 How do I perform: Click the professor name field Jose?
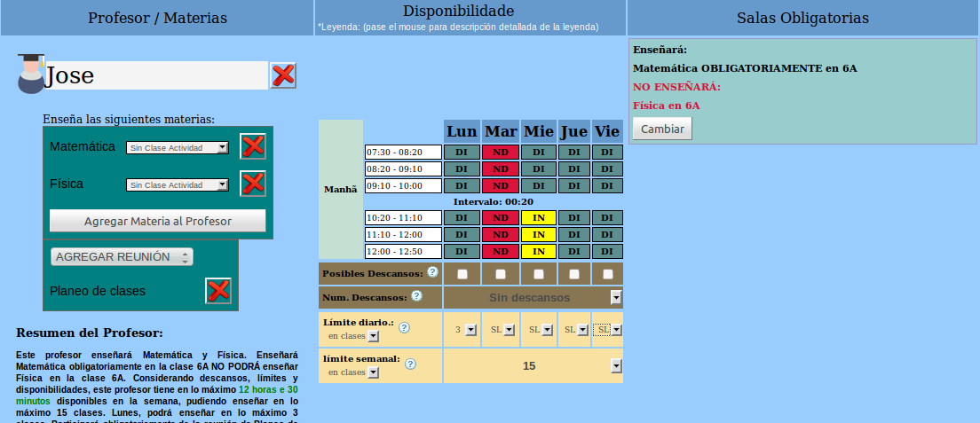(156, 75)
